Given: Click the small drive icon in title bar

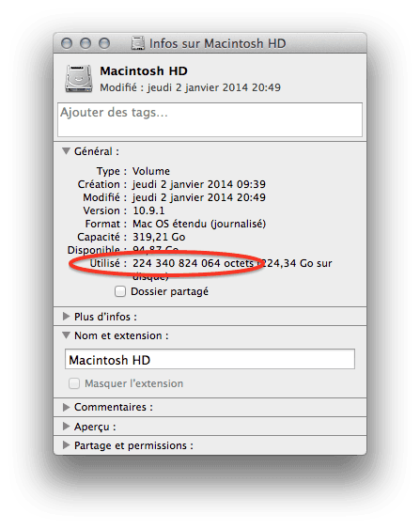Looking at the screenshot, I should [138, 43].
